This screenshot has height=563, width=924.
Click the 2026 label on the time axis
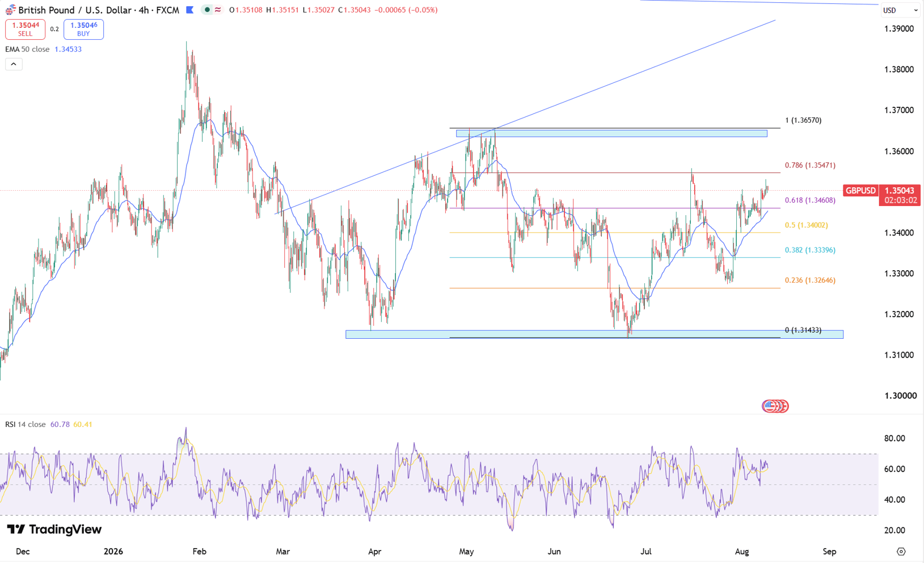coord(113,552)
